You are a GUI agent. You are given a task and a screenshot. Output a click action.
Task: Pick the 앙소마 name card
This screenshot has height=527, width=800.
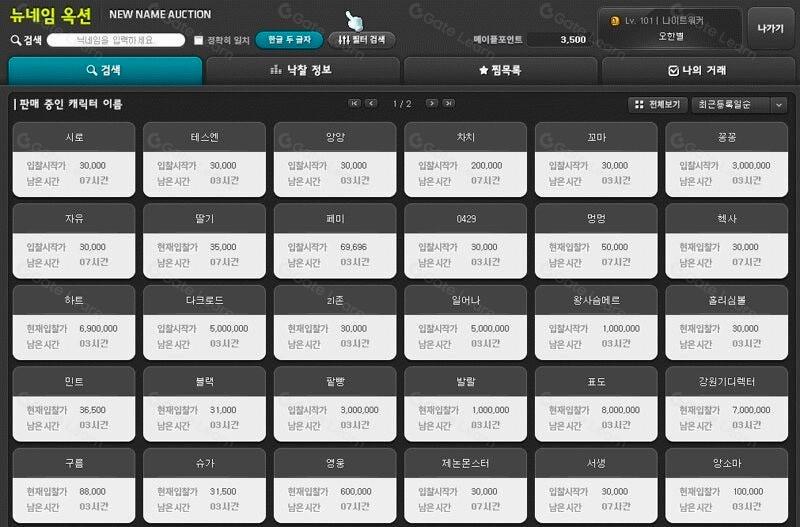(727, 486)
